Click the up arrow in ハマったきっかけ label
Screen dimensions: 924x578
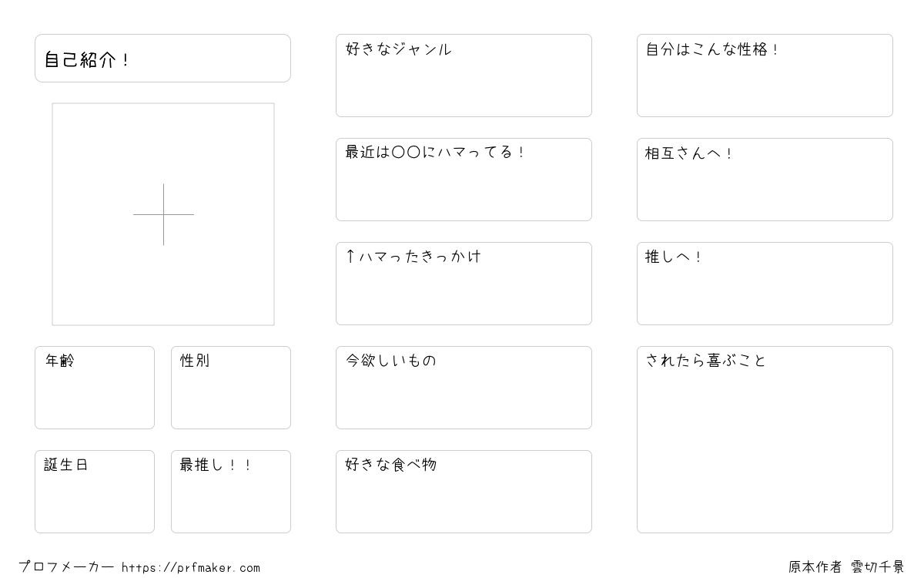tap(350, 256)
